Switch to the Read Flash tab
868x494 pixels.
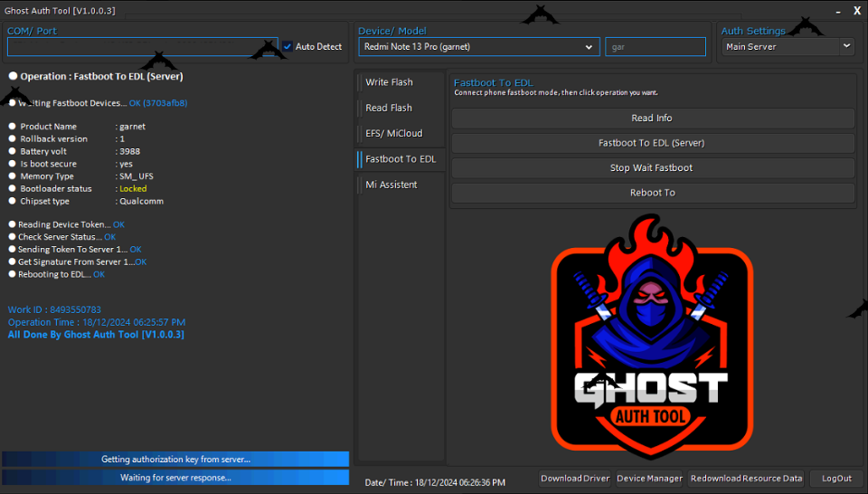389,108
